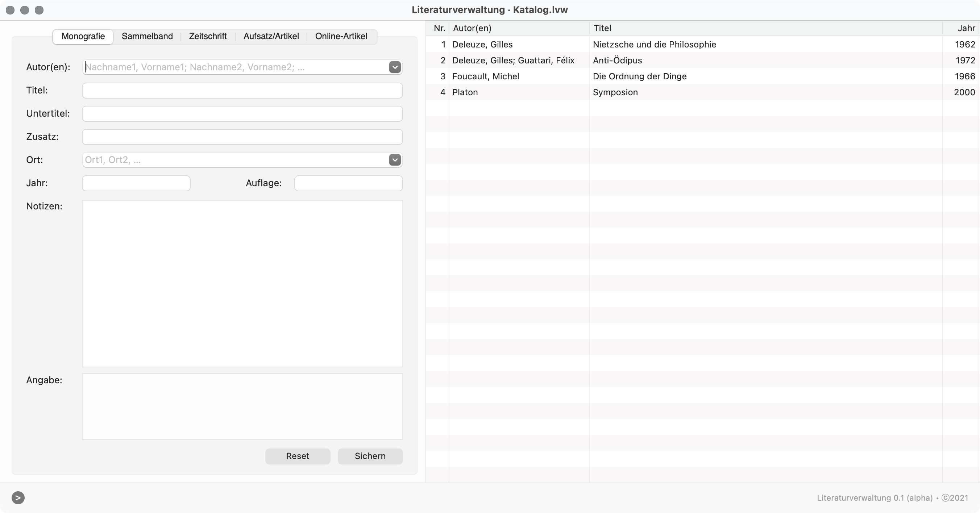
Task: Select the Platon Symposion entry
Action: click(x=615, y=92)
